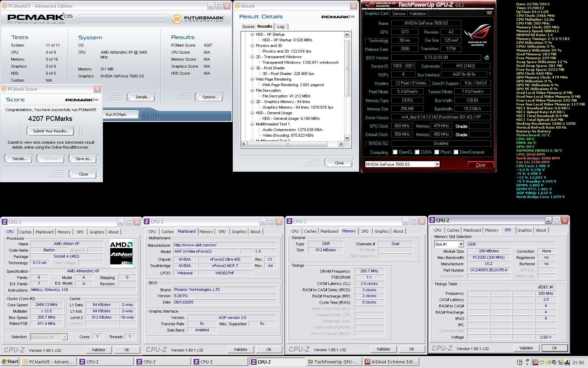Switch to TechPowerUp GPU-Z taskbar button
The image size is (588, 368).
tap(333, 362)
